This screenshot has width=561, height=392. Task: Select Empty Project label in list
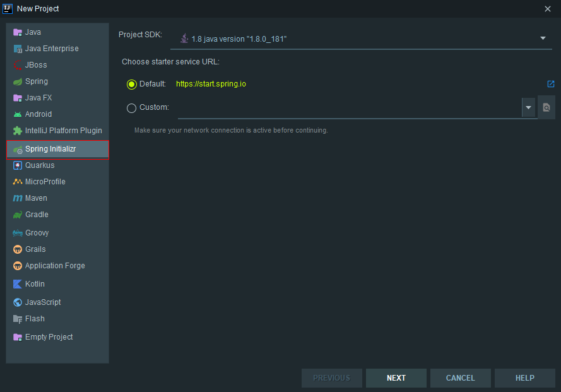click(49, 337)
